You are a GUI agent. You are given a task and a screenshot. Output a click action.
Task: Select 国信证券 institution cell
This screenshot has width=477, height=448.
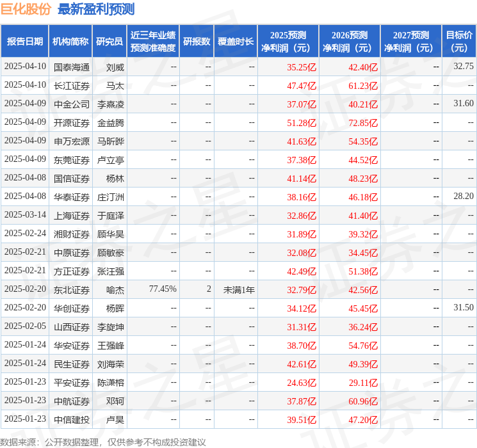click(x=72, y=179)
